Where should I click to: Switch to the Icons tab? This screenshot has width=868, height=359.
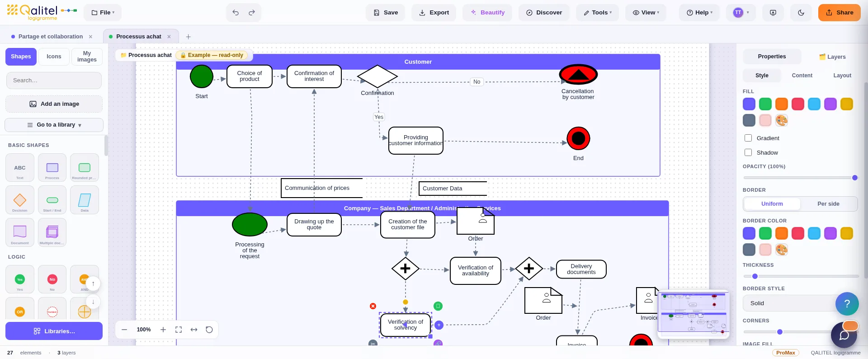(54, 57)
